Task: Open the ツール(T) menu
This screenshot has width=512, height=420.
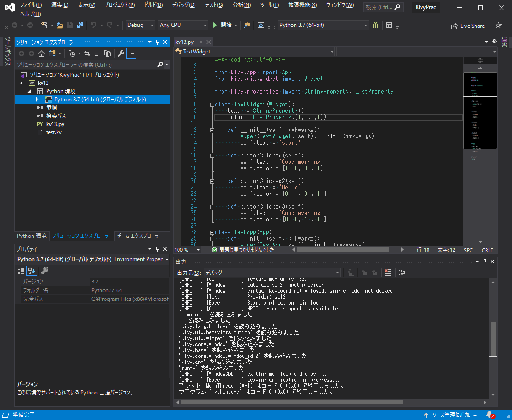Action: pos(269,5)
